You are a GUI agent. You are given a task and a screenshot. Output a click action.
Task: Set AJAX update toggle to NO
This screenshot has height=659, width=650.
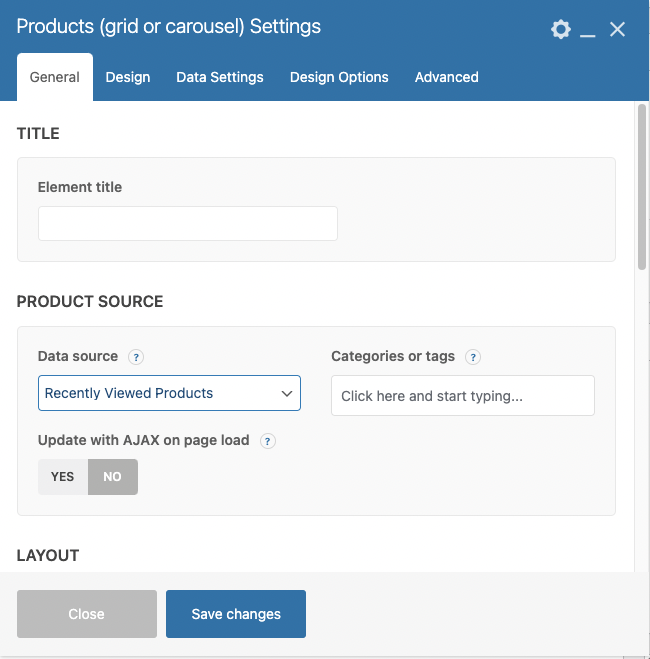(113, 477)
